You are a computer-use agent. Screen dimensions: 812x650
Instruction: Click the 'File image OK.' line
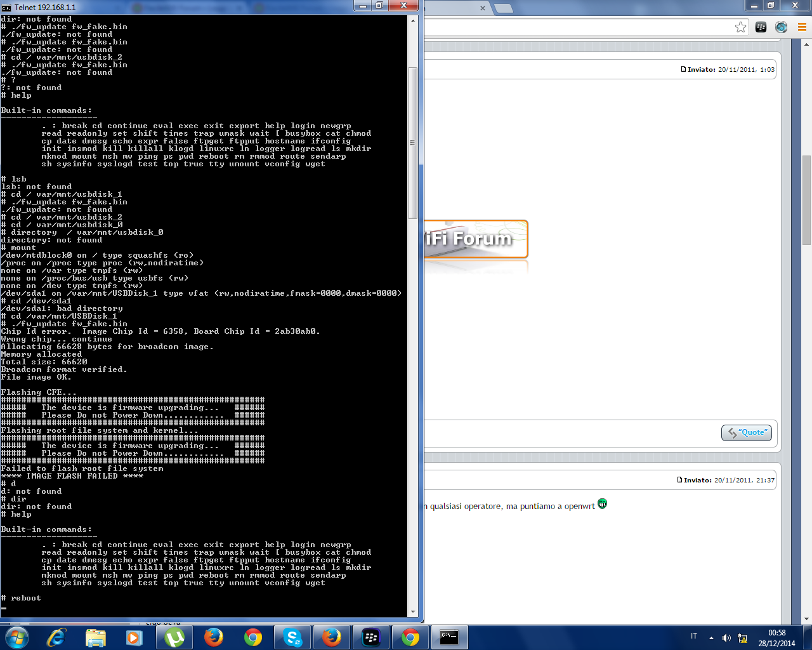click(x=36, y=377)
